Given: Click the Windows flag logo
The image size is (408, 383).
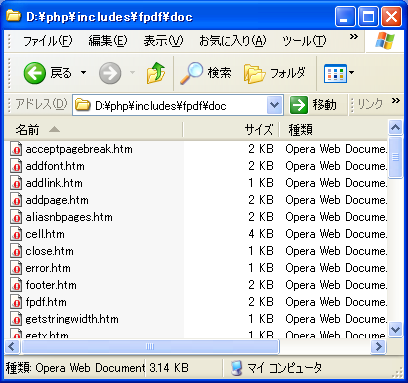Looking at the screenshot, I should tap(385, 41).
